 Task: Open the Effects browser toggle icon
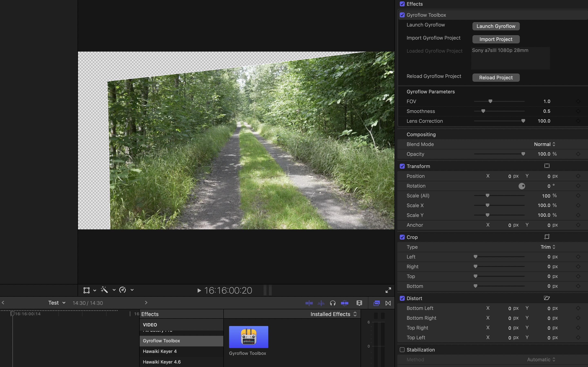click(x=376, y=303)
